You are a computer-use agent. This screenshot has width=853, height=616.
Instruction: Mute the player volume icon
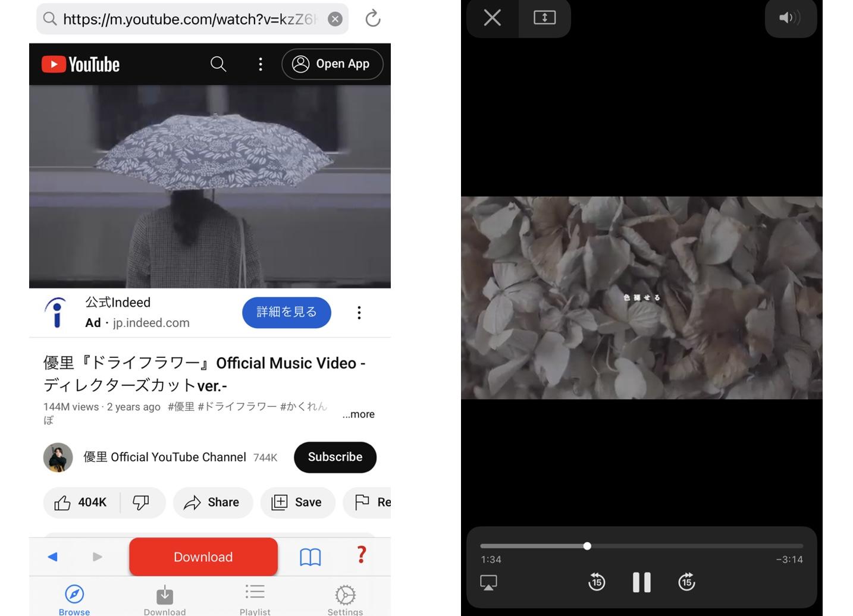[x=791, y=18]
